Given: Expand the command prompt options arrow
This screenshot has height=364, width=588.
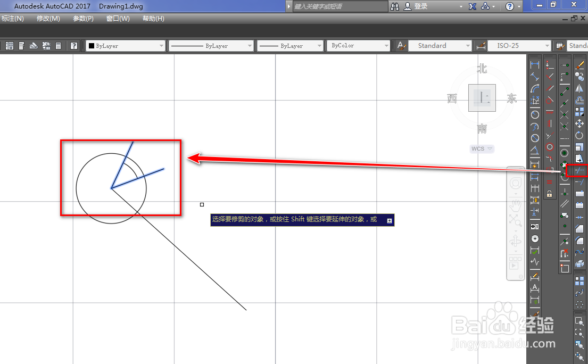Looking at the screenshot, I should pos(389,221).
